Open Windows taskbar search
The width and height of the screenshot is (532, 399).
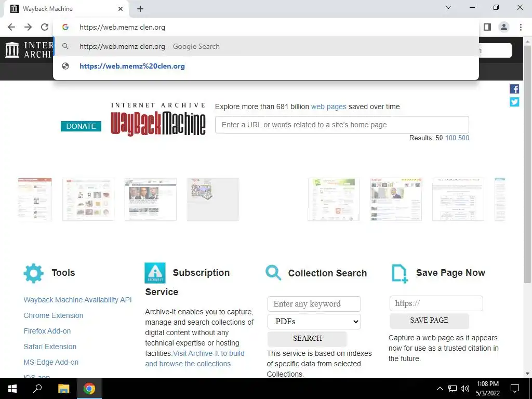37,389
